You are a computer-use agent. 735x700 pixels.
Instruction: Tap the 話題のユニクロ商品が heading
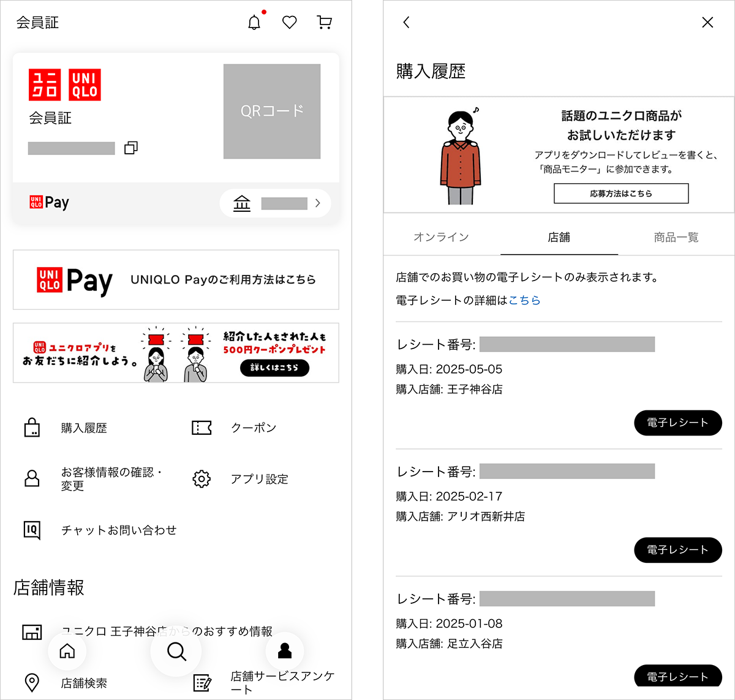click(x=622, y=116)
